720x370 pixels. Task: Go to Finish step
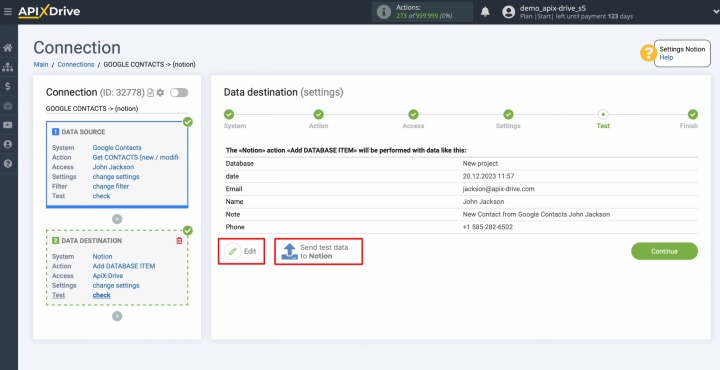[692, 114]
